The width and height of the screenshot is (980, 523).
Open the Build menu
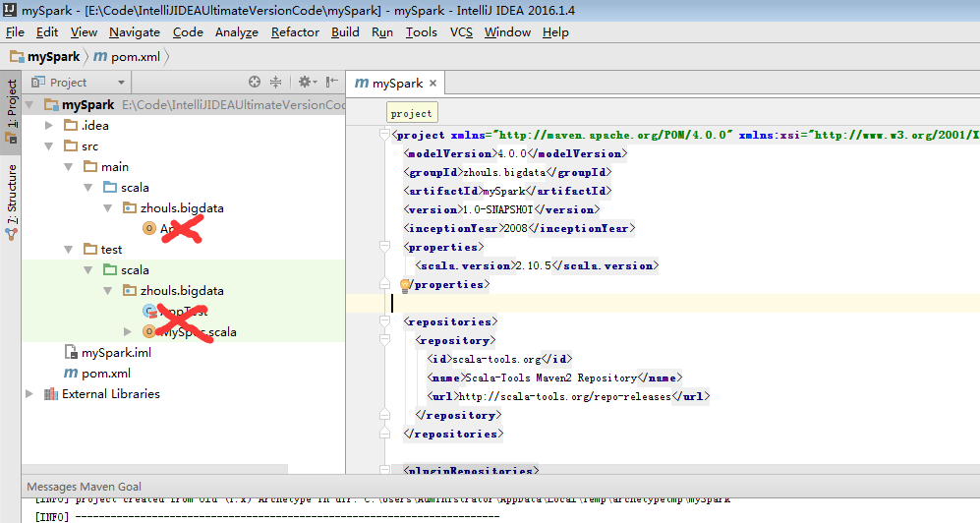pyautogui.click(x=345, y=31)
